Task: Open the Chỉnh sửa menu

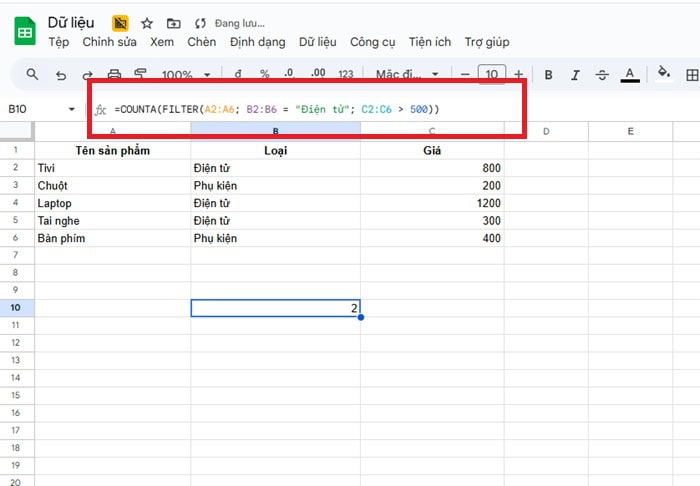Action: (x=109, y=42)
